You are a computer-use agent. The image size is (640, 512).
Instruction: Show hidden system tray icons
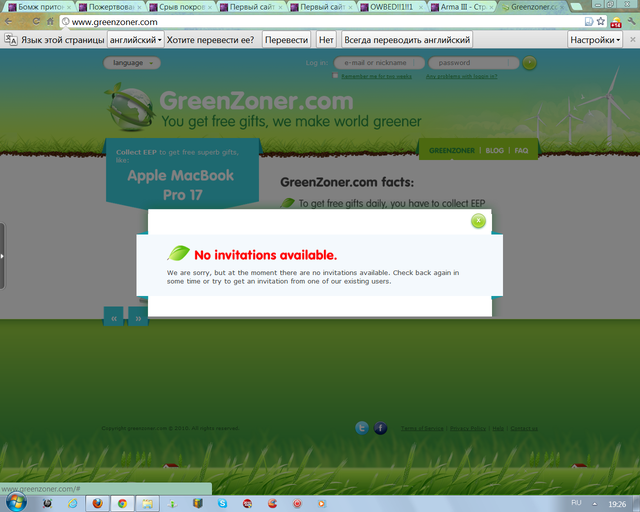click(x=595, y=504)
